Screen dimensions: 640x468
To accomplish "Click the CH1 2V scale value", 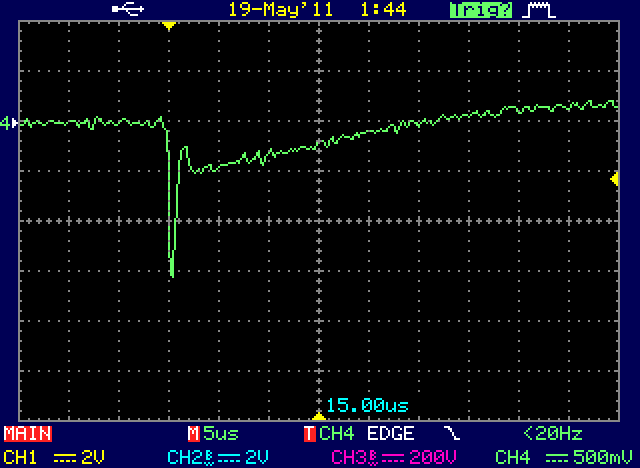I will pos(93,457).
